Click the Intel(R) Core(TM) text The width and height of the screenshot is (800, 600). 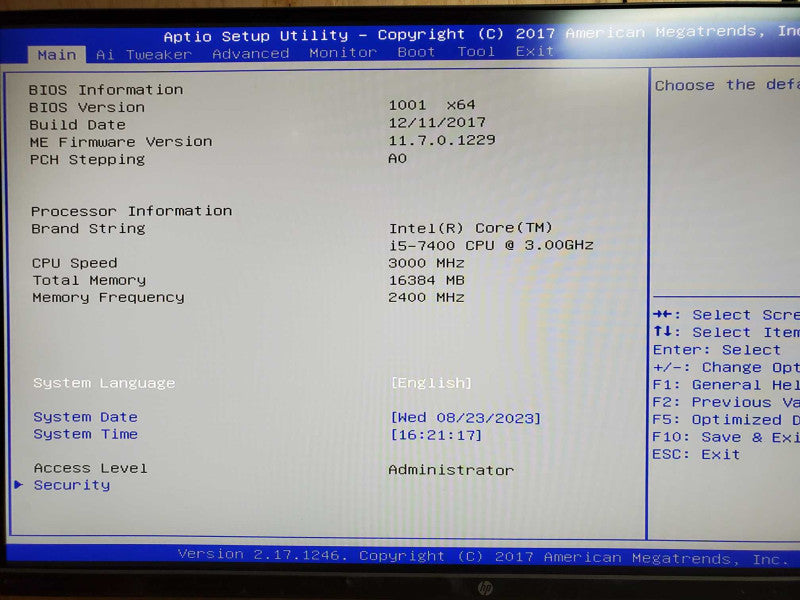[471, 228]
